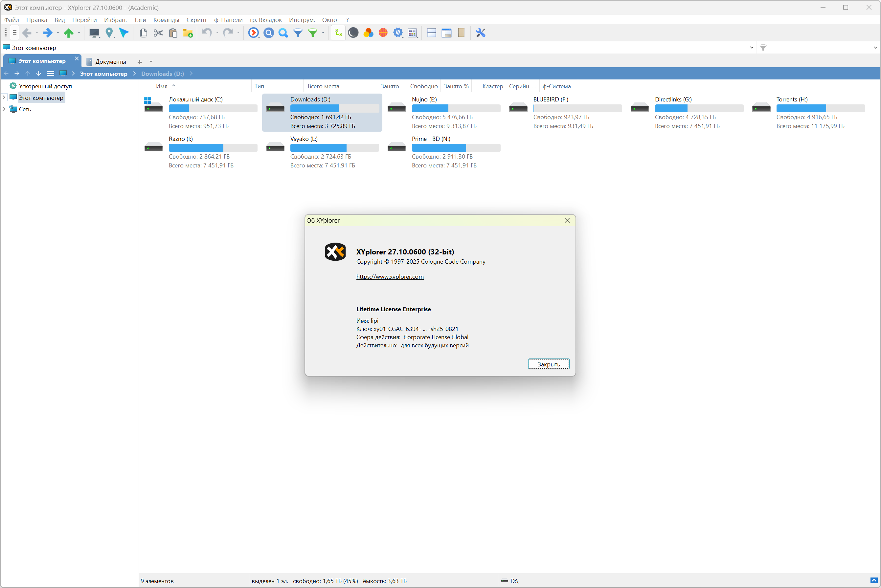Open the Up button dropdown arrow
This screenshot has width=881, height=588.
point(79,33)
